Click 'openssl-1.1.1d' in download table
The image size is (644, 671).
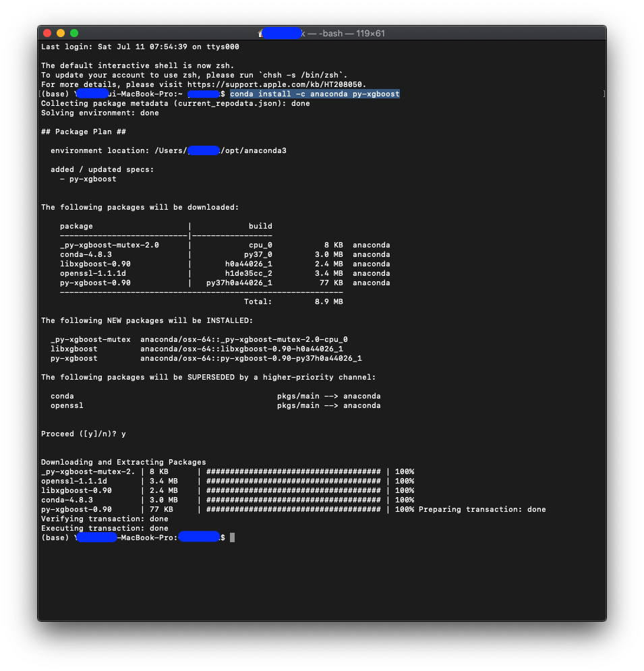point(93,273)
